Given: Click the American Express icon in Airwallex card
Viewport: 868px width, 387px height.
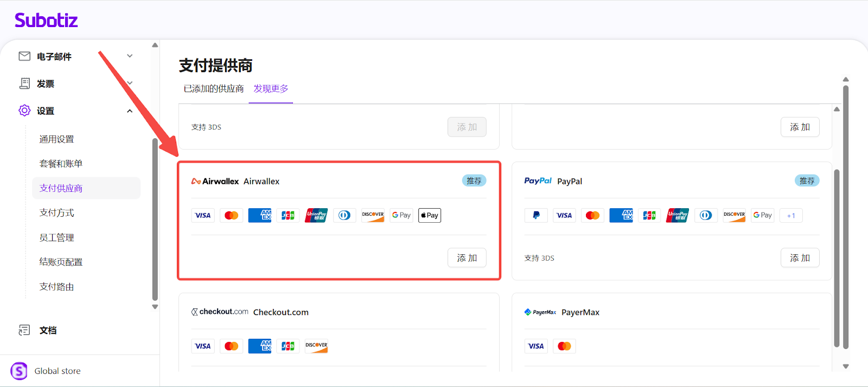Looking at the screenshot, I should (x=260, y=215).
